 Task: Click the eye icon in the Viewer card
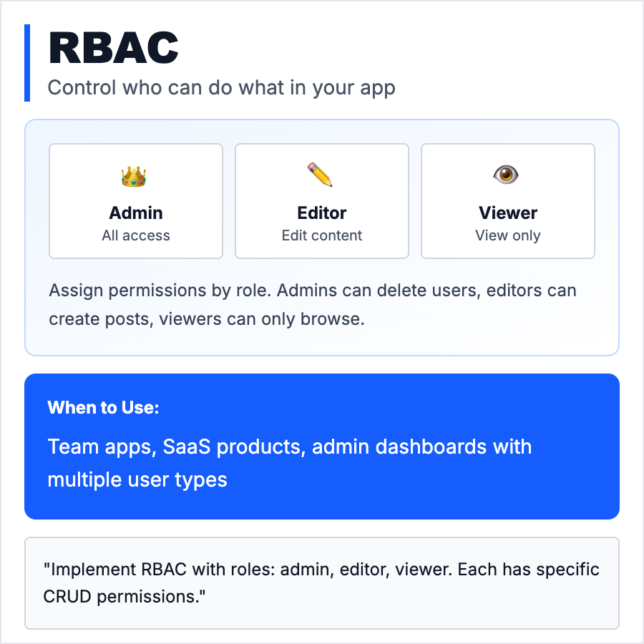pyautogui.click(x=507, y=175)
